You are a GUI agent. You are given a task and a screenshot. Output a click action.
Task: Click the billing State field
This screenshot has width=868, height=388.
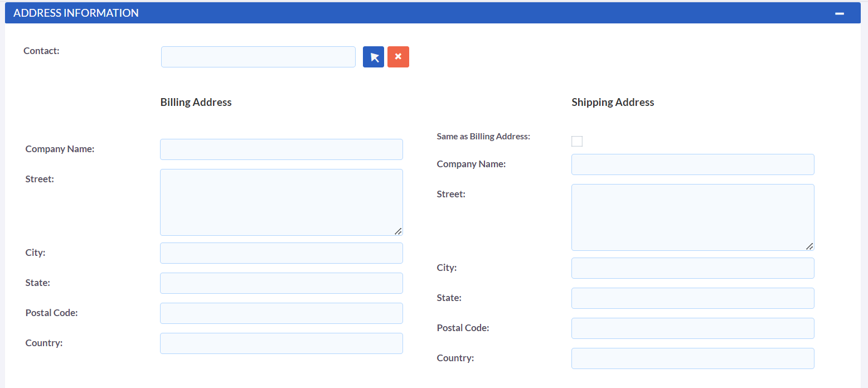pos(281,283)
